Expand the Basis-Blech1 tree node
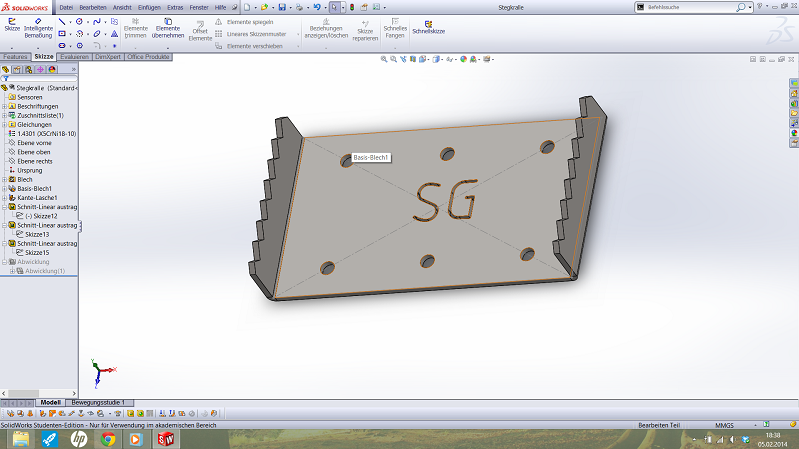 pyautogui.click(x=4, y=188)
